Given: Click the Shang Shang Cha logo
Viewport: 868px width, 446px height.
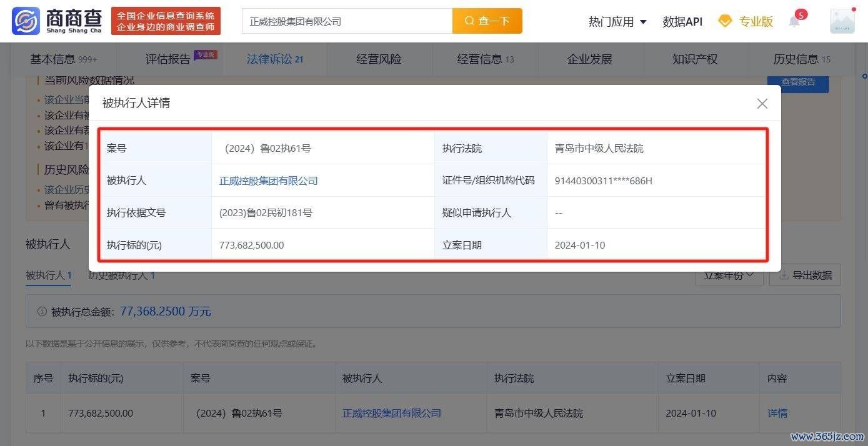Looking at the screenshot, I should click(56, 21).
